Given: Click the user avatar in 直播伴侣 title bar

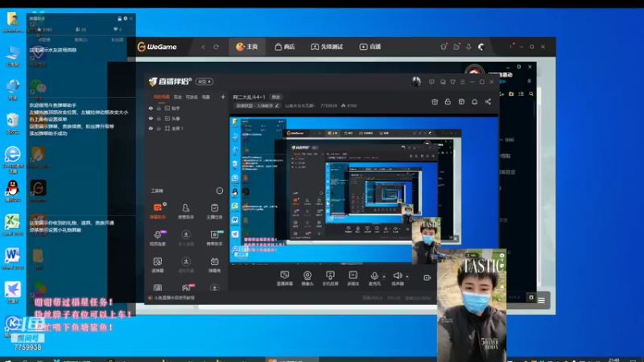Looking at the screenshot, I should coord(416,81).
